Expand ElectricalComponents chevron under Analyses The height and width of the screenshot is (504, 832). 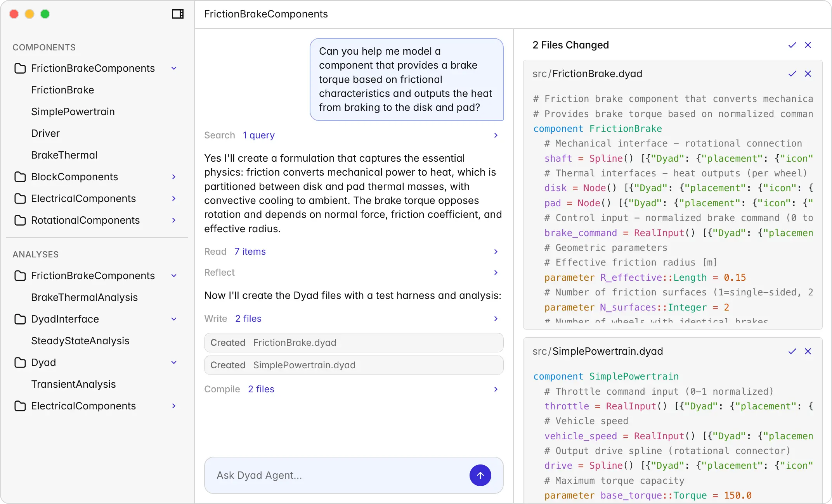pos(174,406)
